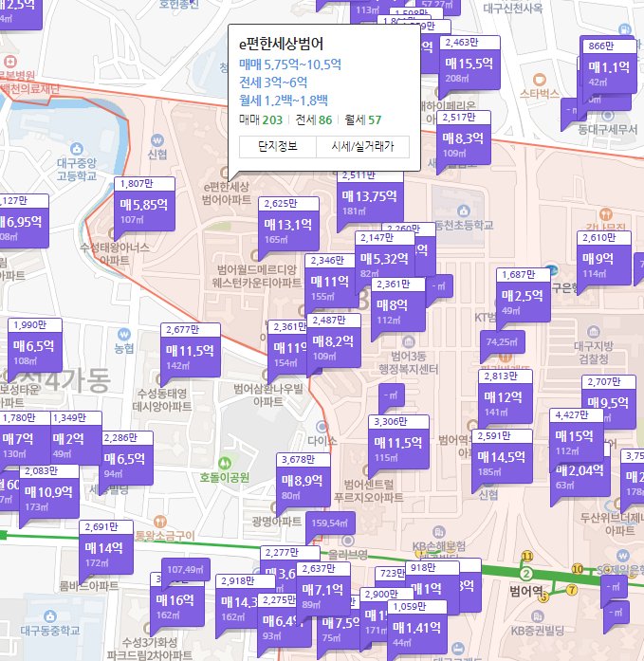The image size is (644, 661).
Task: Open the 매 8.9억 80㎡ price marker
Action: point(304,481)
